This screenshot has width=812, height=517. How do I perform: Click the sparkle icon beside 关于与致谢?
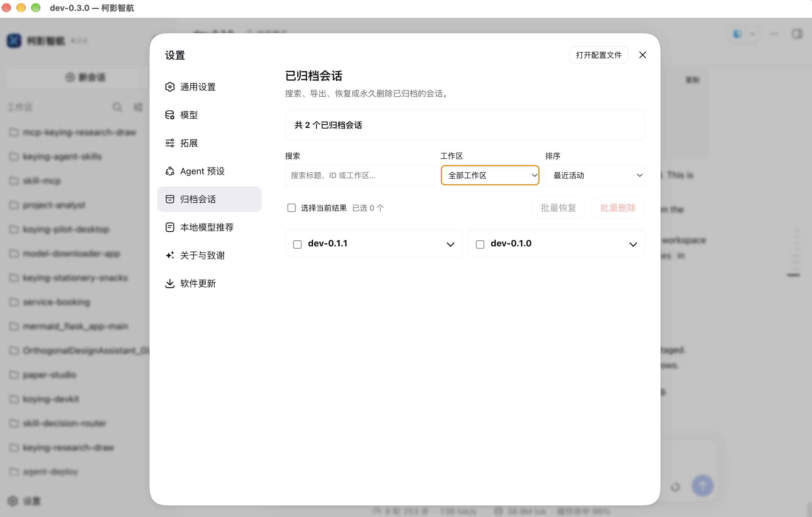pyautogui.click(x=170, y=255)
